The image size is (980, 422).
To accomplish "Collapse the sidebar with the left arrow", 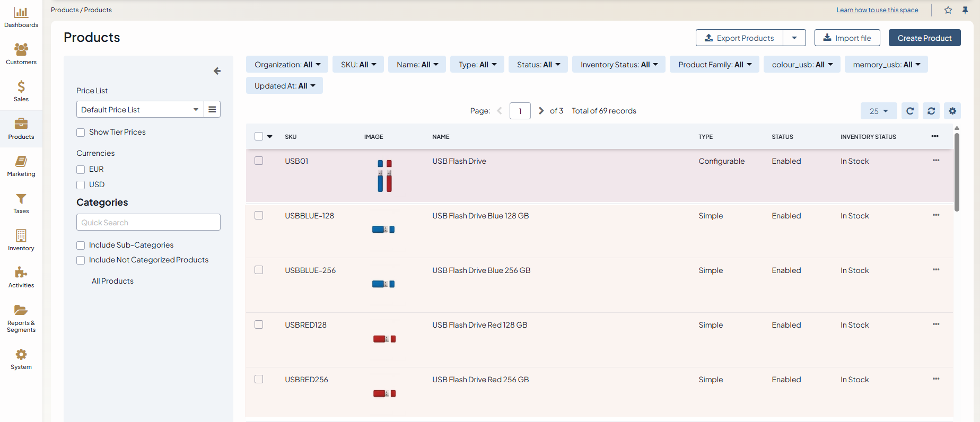I will tap(217, 71).
